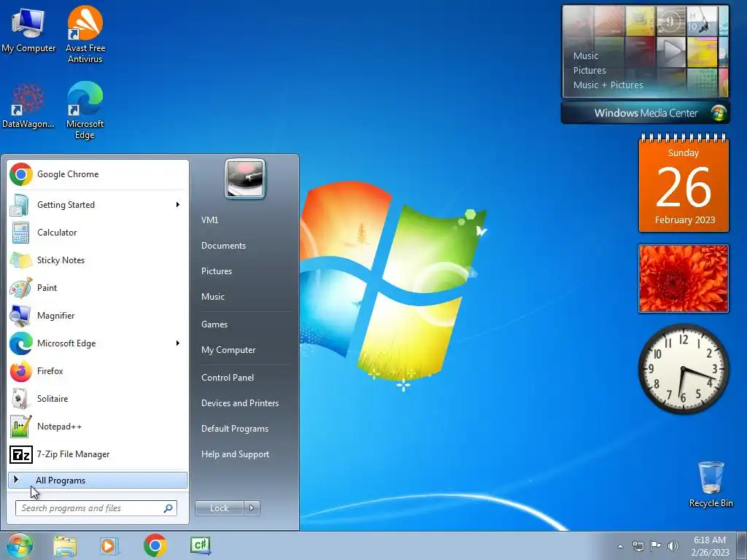Open the shutdown options arrow beside Lock

pyautogui.click(x=252, y=508)
